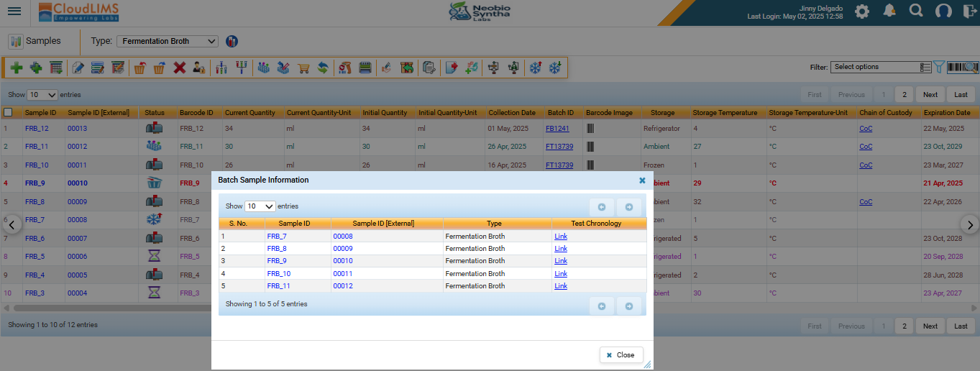Open the settings gear in header
This screenshot has height=371, width=980.
point(862,11)
